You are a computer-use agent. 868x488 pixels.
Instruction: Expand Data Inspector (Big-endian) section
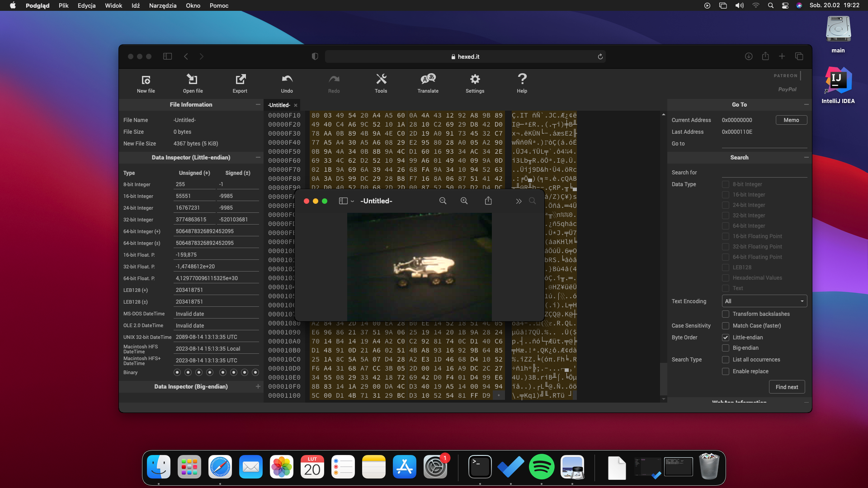[x=258, y=387]
